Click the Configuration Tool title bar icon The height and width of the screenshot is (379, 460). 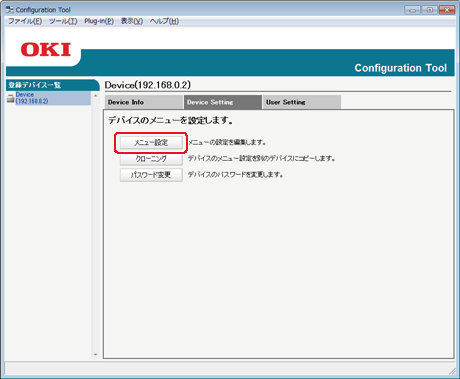[10, 10]
